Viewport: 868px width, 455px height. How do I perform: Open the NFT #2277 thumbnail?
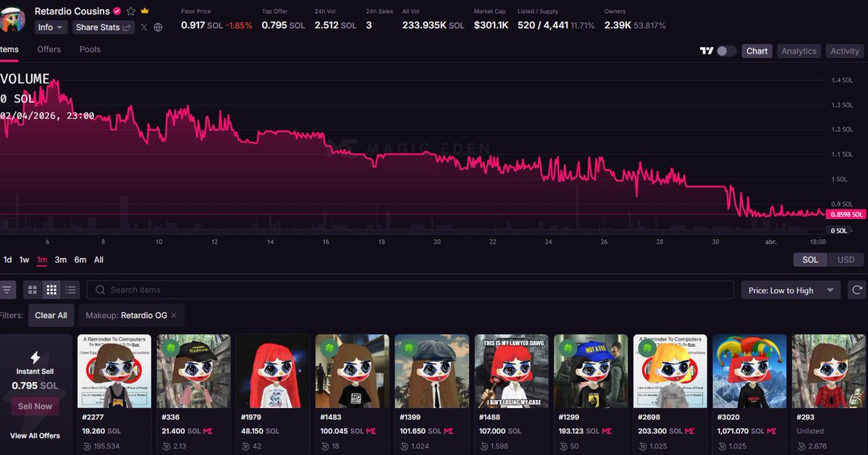point(114,371)
